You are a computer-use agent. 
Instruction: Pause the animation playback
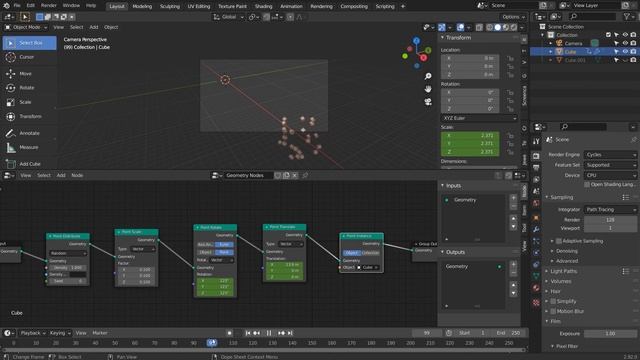point(269,333)
